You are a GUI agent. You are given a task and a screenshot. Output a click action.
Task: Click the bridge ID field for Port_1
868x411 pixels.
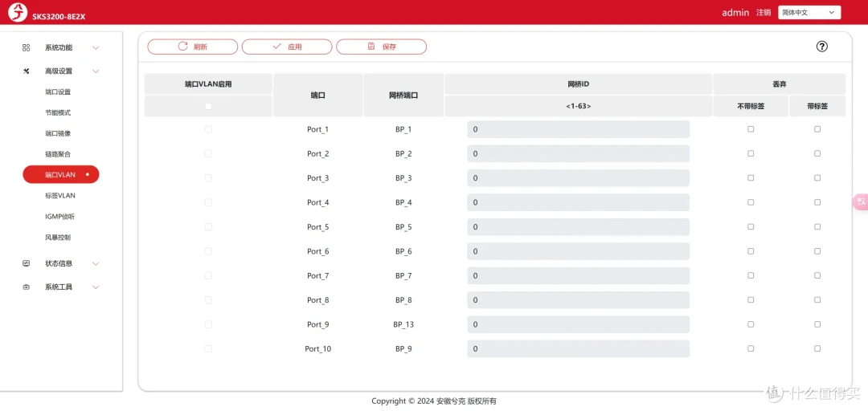point(579,129)
